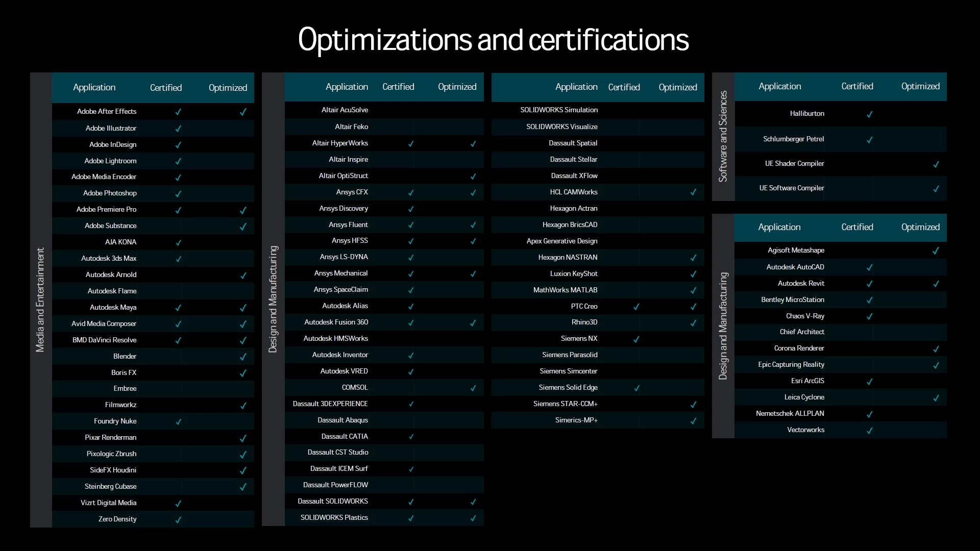Select the MathWorks MATLAB label
Screen dimensions: 980x551
pos(565,290)
